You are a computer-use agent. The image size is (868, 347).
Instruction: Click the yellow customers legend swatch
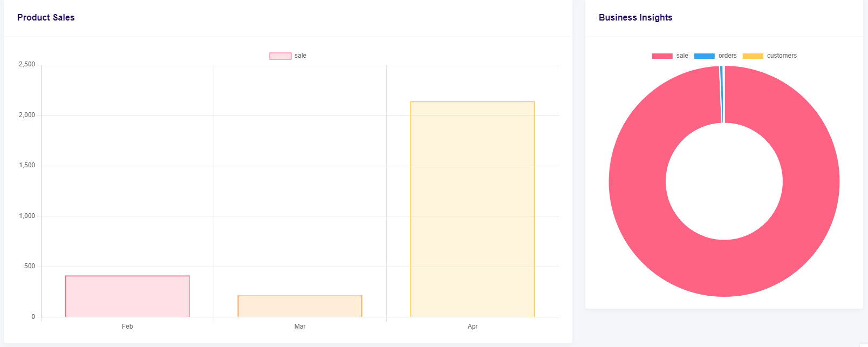pos(753,56)
